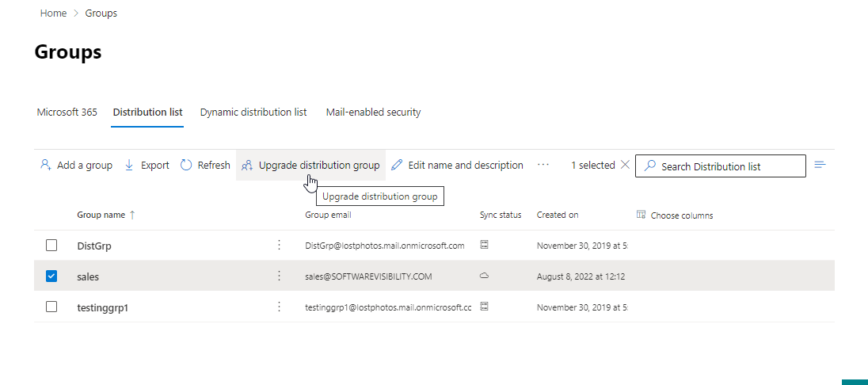Click the DistGrp sync status icon

(485, 244)
